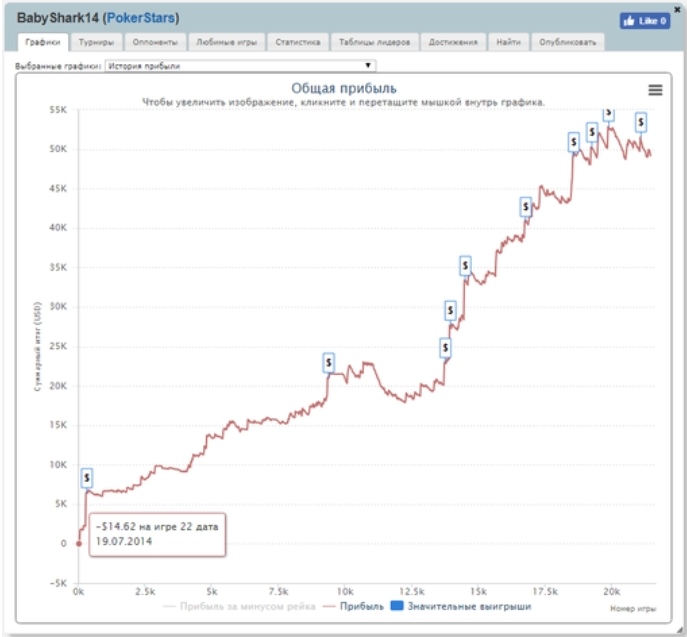The image size is (687, 637).
Task: Open the chart hamburger menu
Action: coord(655,90)
